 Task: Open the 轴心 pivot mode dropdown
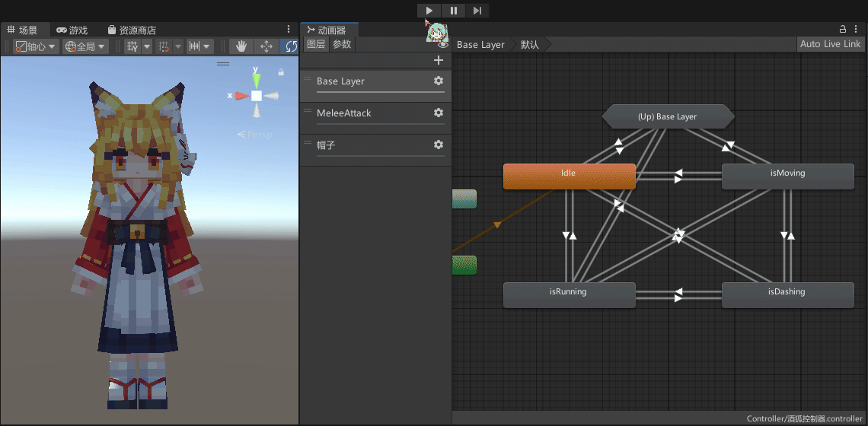point(36,46)
